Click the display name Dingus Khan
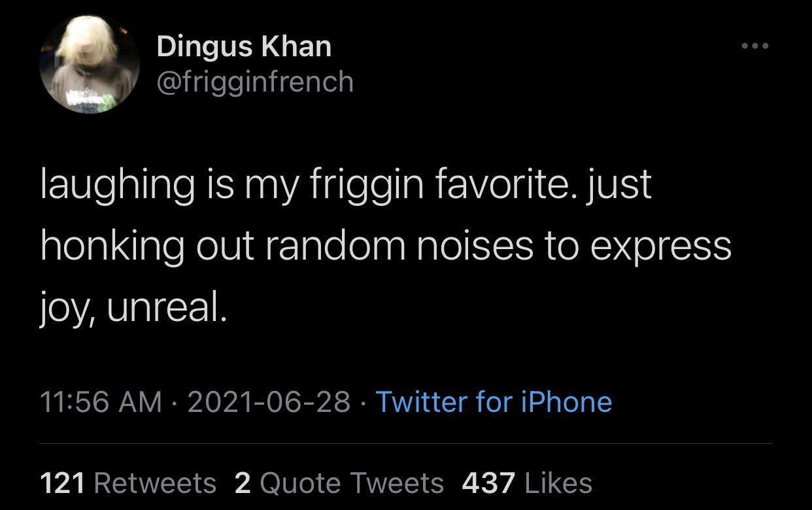 [243, 46]
